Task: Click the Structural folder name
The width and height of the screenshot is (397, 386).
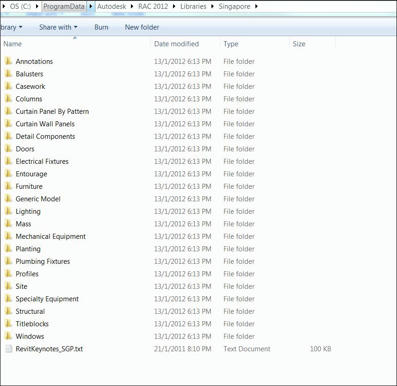Action: point(30,311)
